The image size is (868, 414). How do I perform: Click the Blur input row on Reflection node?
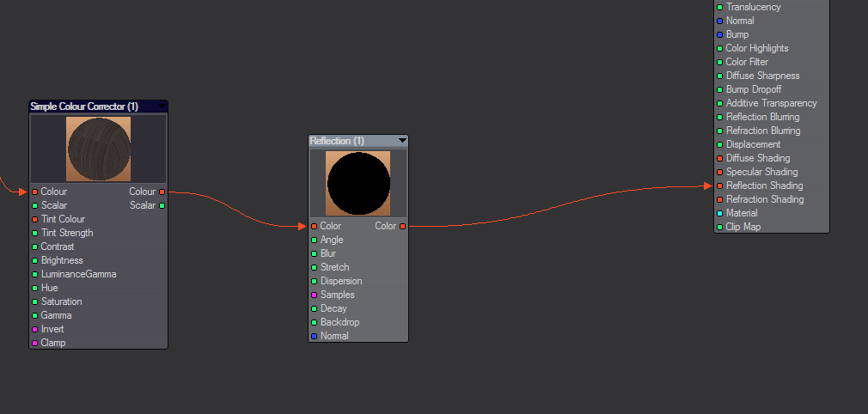[328, 253]
